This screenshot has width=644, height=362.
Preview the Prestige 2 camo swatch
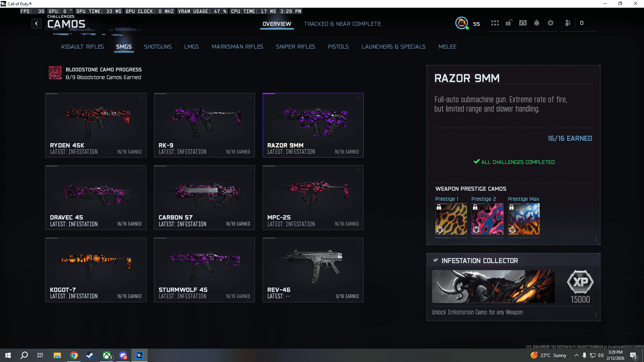(487, 219)
